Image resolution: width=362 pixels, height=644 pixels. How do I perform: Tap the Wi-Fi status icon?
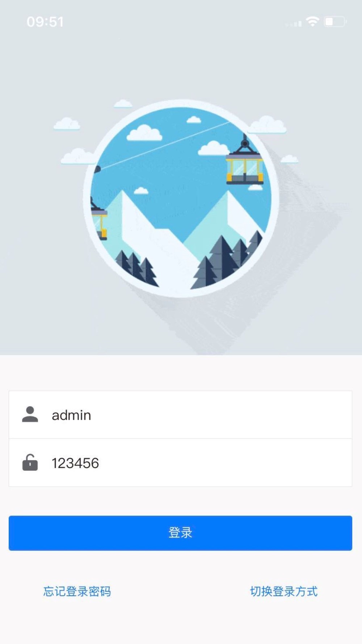point(312,21)
